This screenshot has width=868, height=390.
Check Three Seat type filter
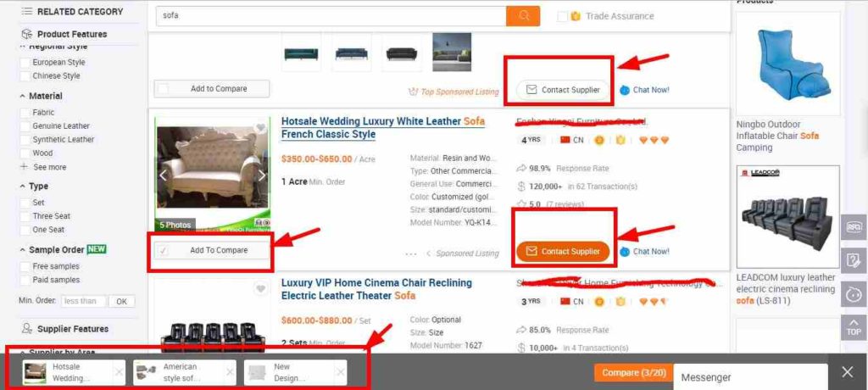pyautogui.click(x=25, y=216)
